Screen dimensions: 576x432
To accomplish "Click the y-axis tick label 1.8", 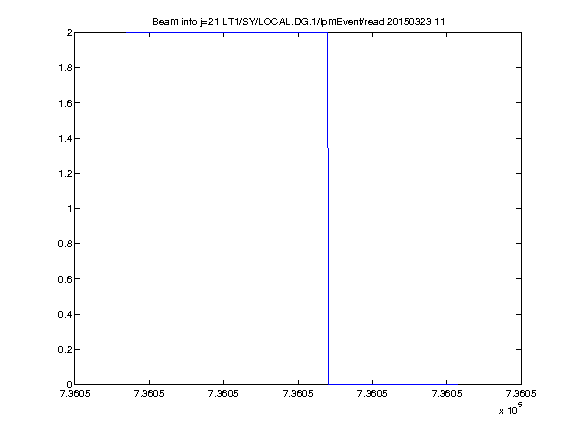I will point(65,68).
